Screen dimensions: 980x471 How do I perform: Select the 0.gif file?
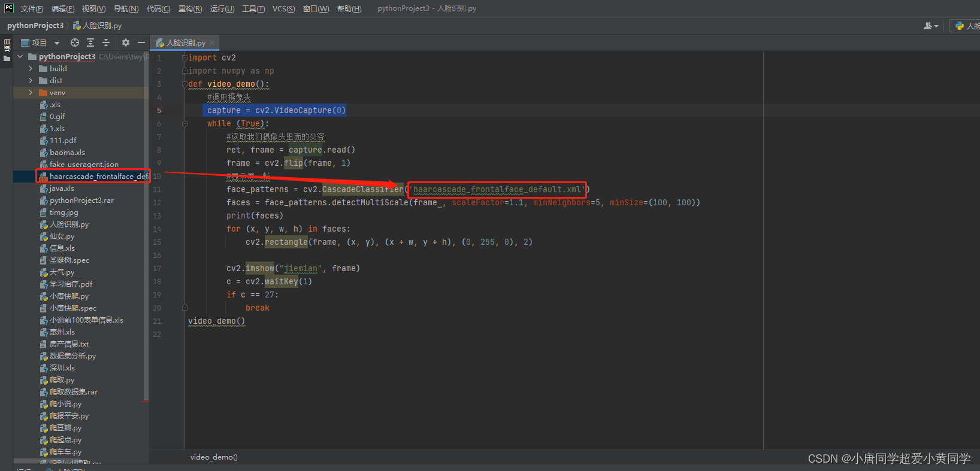[x=81, y=117]
